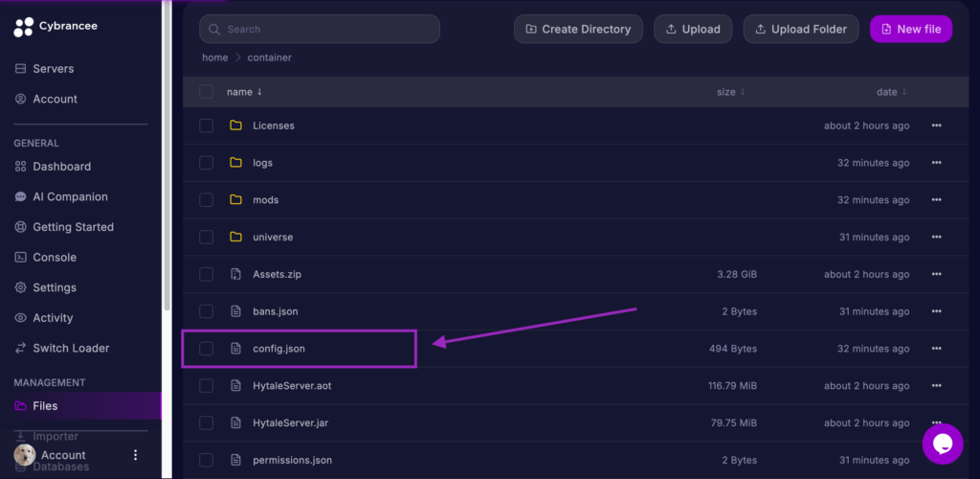Click the Cybrancee logo icon

point(24,27)
